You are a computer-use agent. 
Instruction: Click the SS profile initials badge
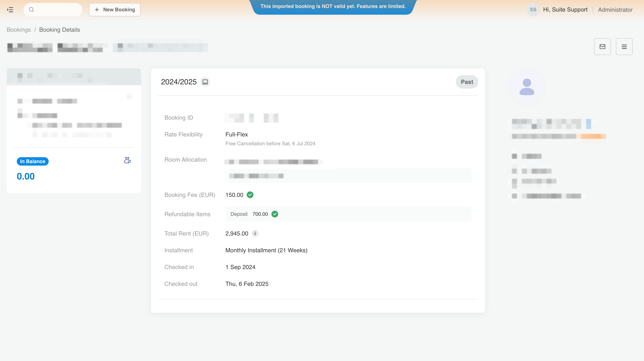coord(533,10)
